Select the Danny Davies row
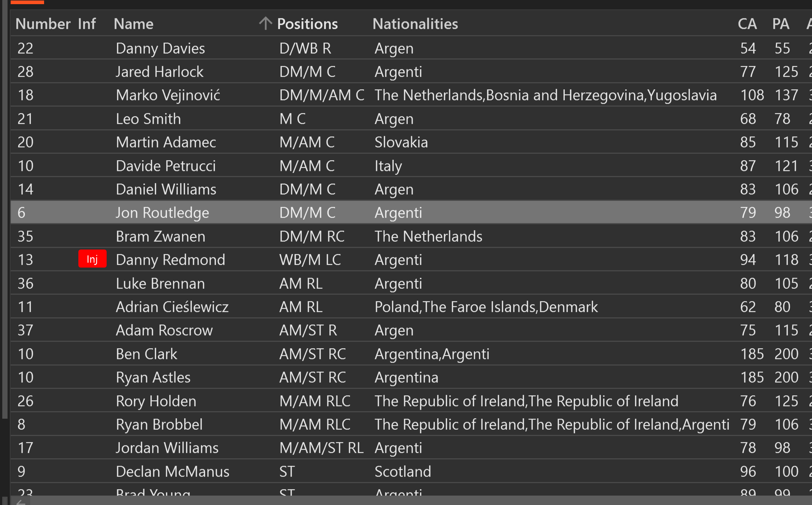The image size is (812, 505). pos(411,48)
